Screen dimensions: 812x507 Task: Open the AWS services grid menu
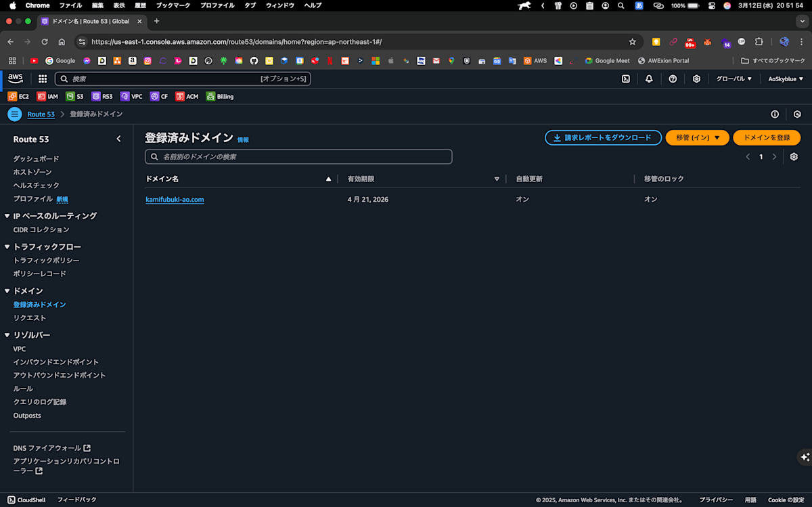[x=43, y=79]
